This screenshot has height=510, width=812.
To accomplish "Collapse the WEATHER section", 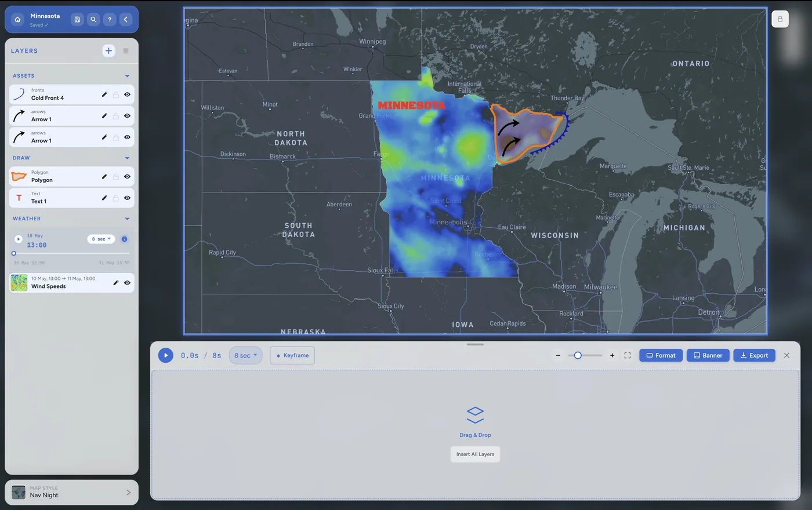I will point(127,218).
